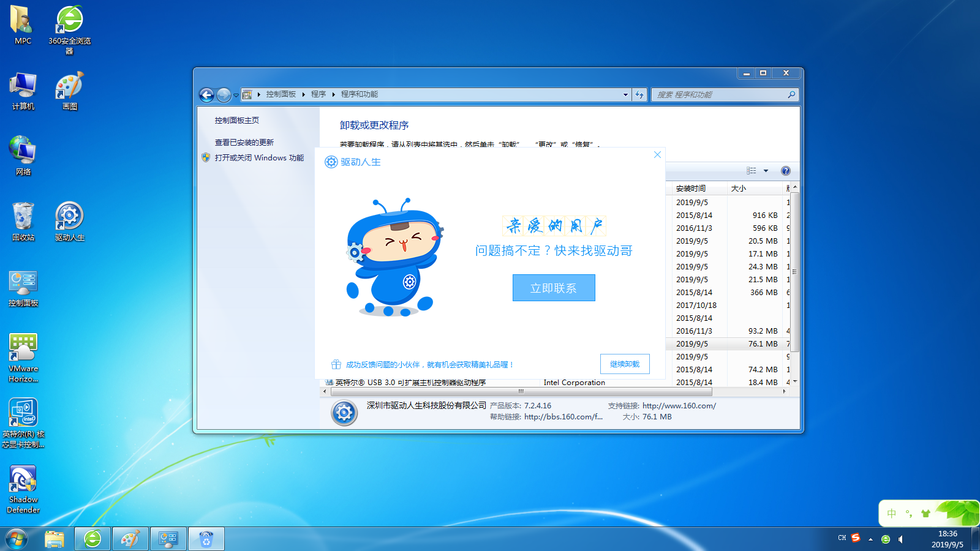This screenshot has height=551, width=980.
Task: Open file explorer from the taskbar
Action: pos(55,539)
